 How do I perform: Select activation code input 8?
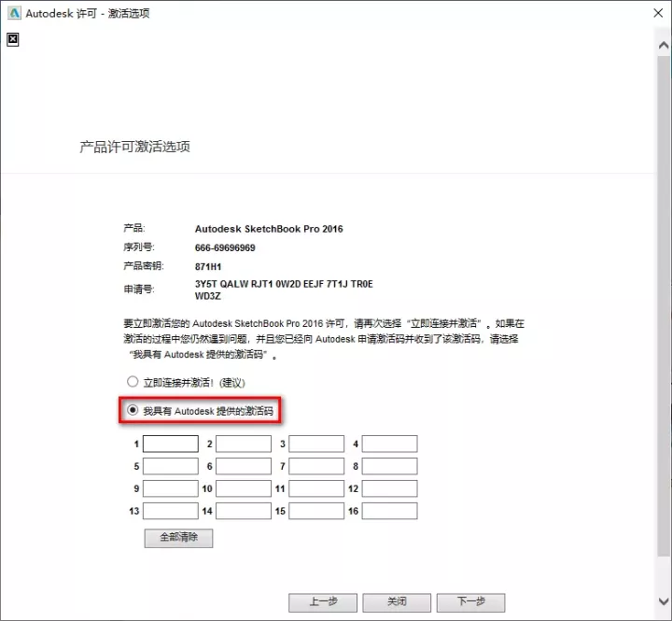[389, 466]
